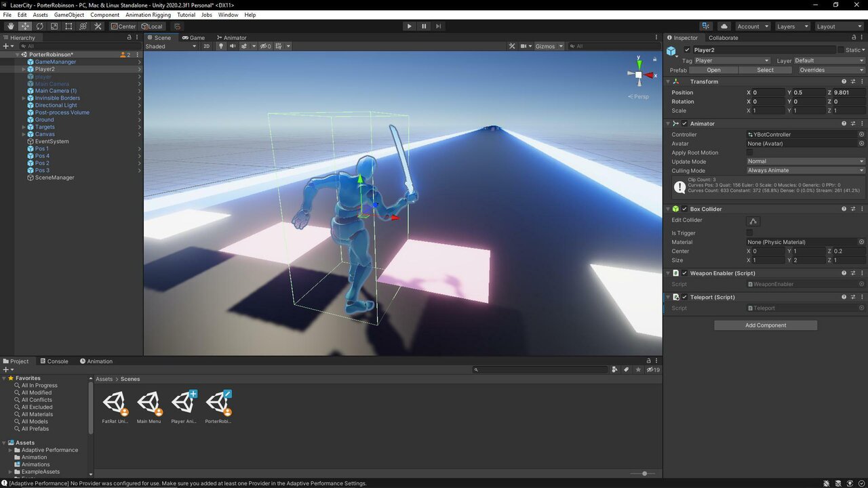Toggle Center pivot mode button
Viewport: 868px width, 488px height.
[123, 26]
